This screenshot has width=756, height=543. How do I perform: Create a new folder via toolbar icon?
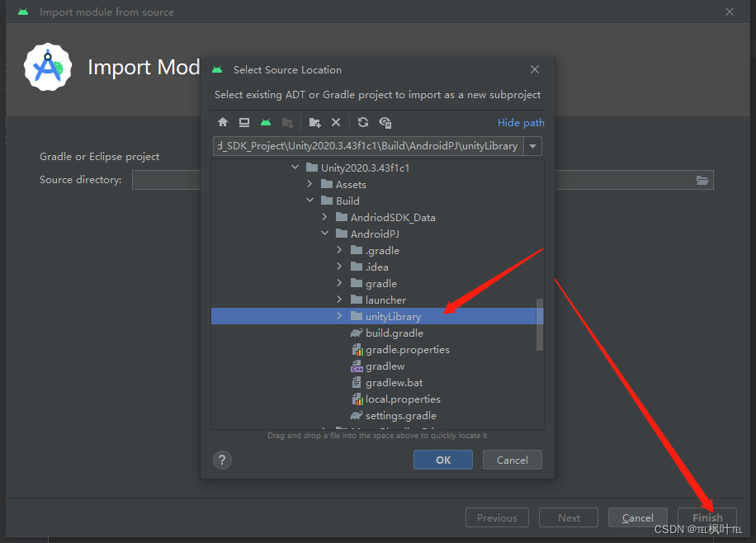(x=314, y=122)
